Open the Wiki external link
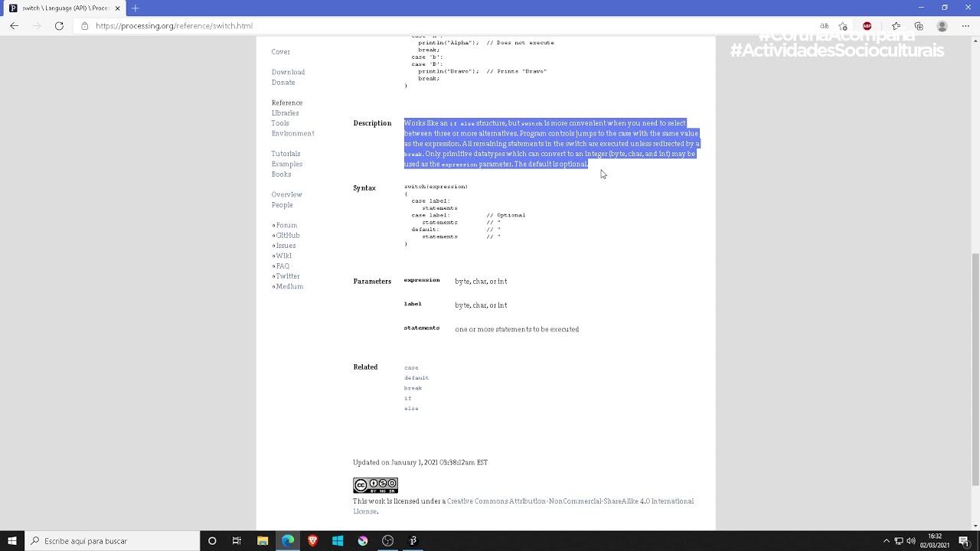 coord(283,256)
